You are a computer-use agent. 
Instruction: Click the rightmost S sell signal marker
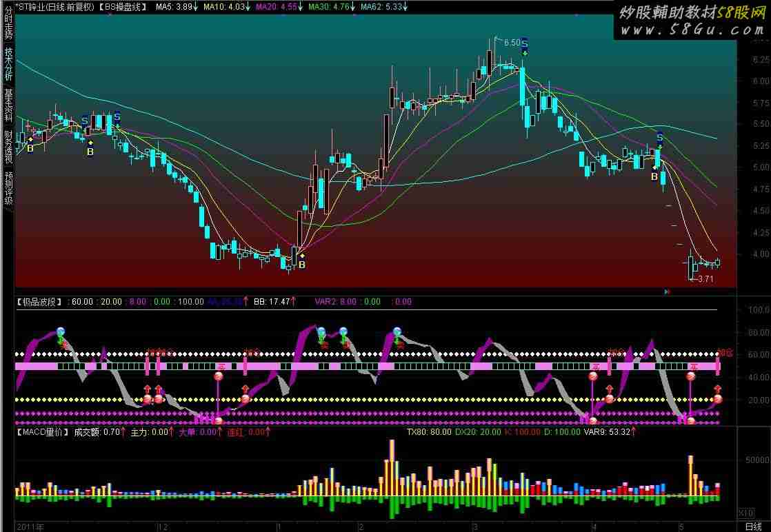(x=659, y=136)
